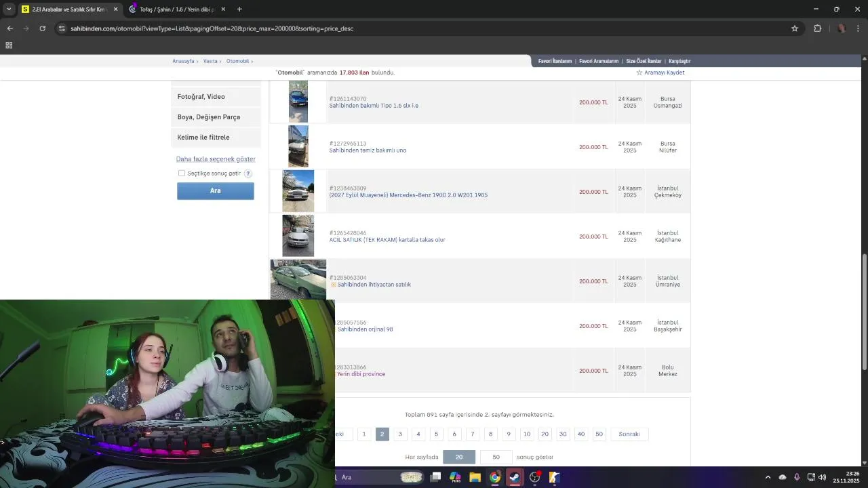Click Daha fazla seçenek göster link
The width and height of the screenshot is (868, 488).
tap(216, 159)
